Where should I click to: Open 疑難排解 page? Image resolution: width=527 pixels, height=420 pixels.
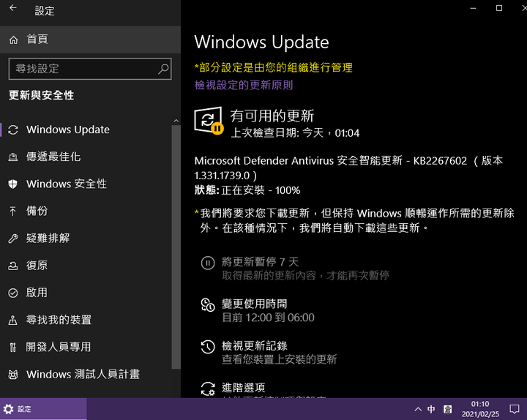(48, 238)
